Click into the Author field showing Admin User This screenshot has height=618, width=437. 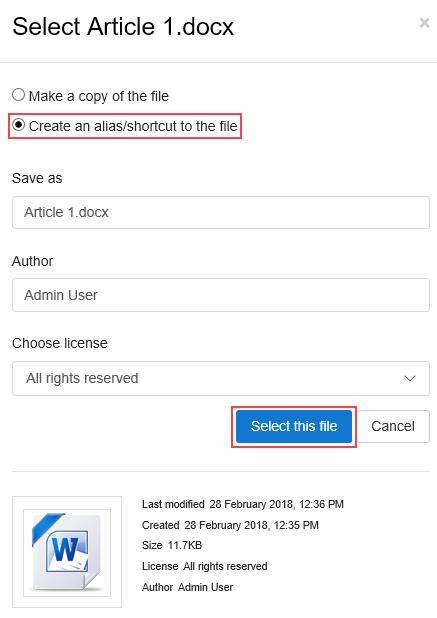221,295
